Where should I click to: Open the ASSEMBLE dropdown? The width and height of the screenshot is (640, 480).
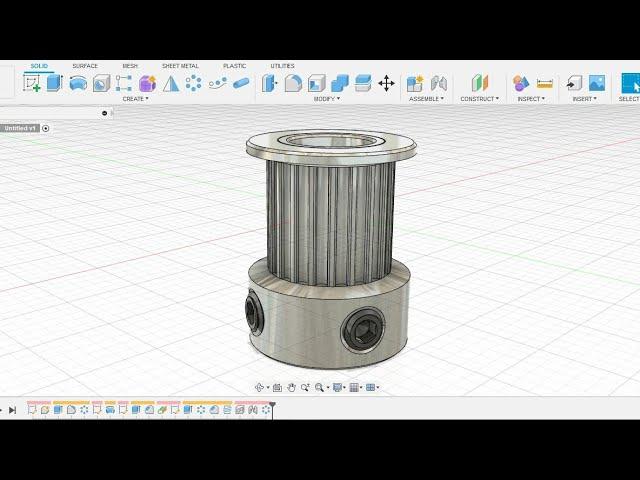pos(426,99)
